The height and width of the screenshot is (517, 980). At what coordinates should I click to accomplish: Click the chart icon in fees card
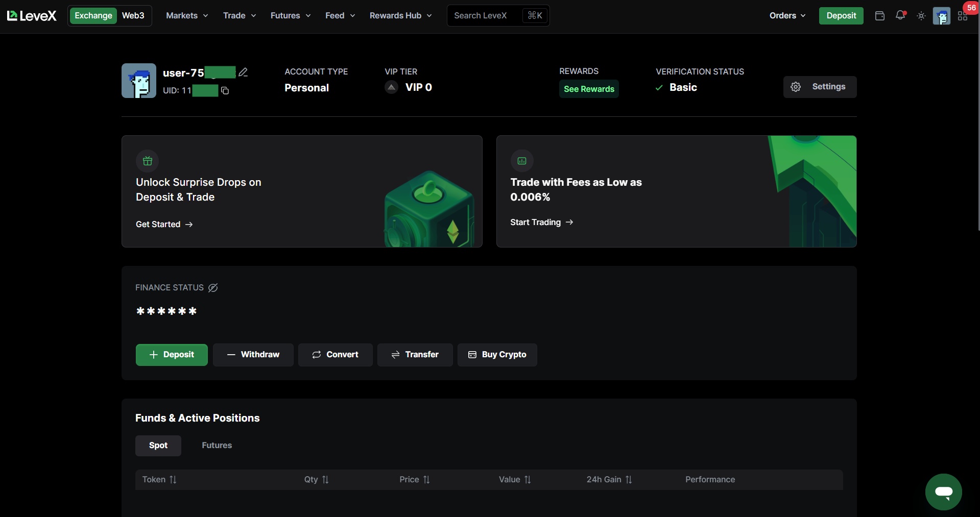522,161
